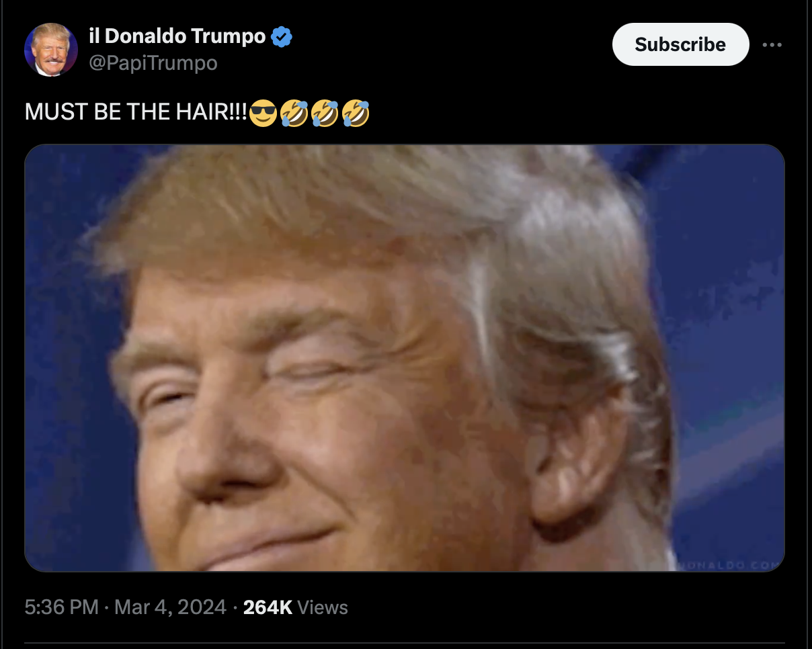Open the GIF media in full view

pos(405,358)
